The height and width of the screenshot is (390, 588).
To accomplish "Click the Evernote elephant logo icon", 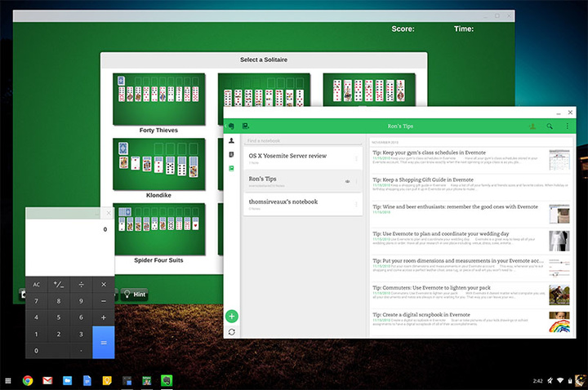I will click(232, 126).
